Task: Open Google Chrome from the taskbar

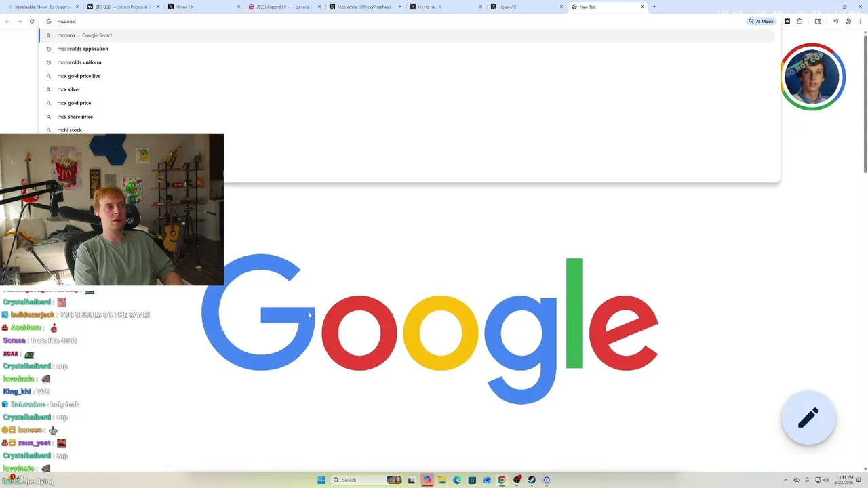Action: click(502, 480)
